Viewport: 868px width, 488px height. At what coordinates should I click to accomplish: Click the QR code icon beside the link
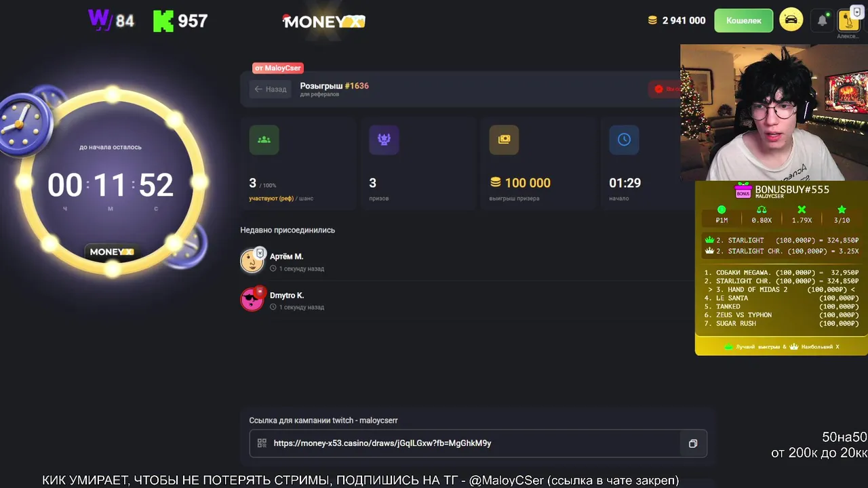(x=262, y=443)
